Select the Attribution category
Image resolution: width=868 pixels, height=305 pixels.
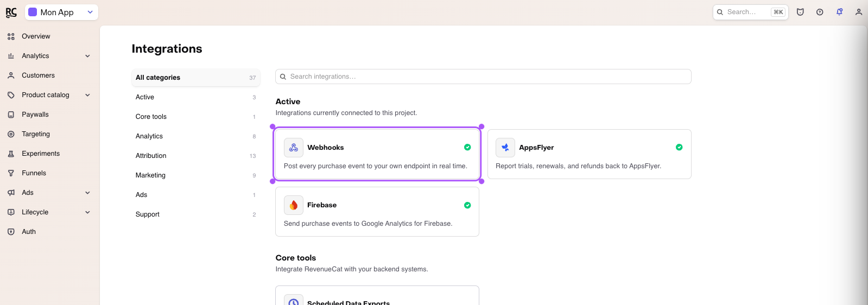pos(195,156)
